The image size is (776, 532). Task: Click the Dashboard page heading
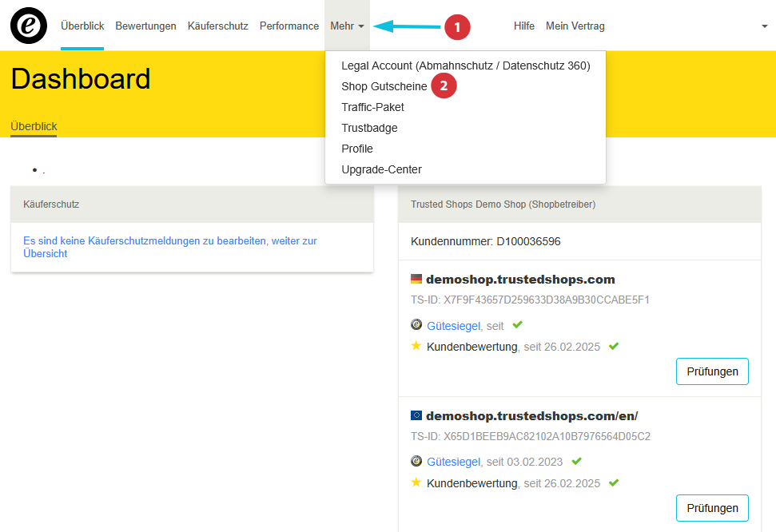pos(81,79)
